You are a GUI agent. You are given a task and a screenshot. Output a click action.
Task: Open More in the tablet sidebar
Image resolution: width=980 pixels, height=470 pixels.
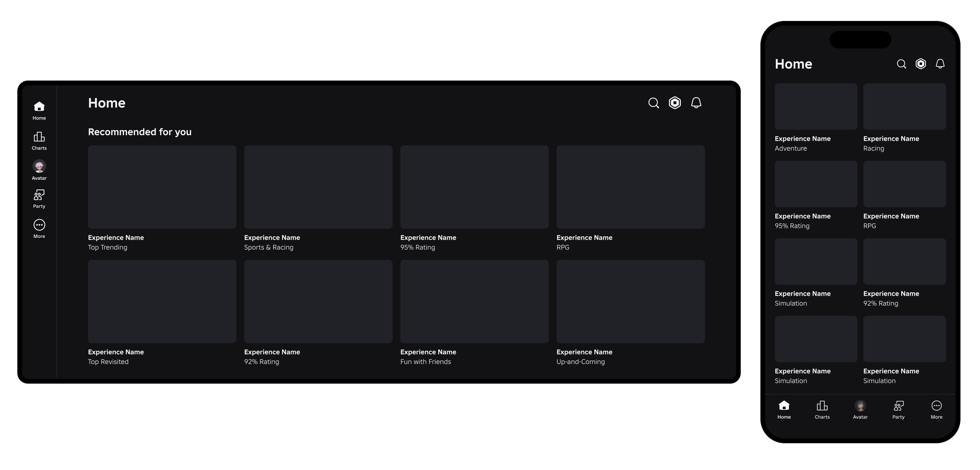pos(39,229)
